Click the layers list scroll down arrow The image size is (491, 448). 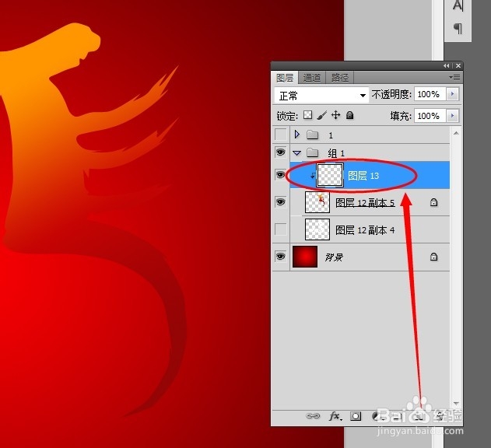tap(456, 403)
